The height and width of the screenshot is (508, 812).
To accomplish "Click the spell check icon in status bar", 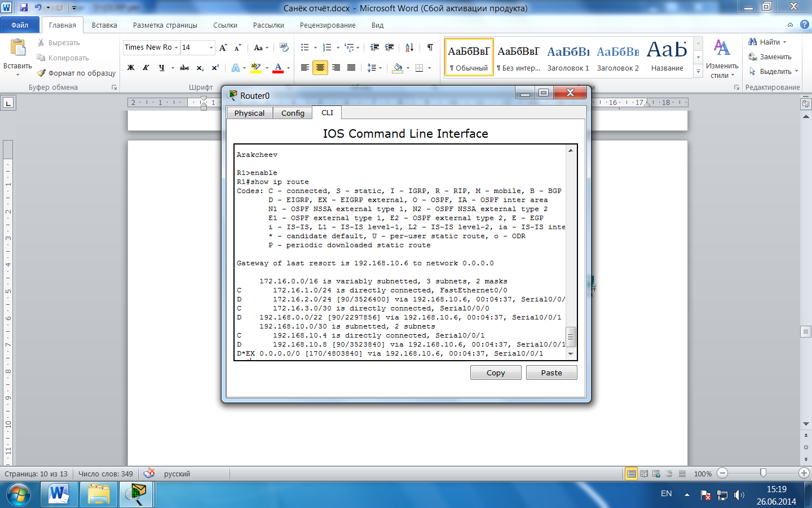I will coord(149,474).
